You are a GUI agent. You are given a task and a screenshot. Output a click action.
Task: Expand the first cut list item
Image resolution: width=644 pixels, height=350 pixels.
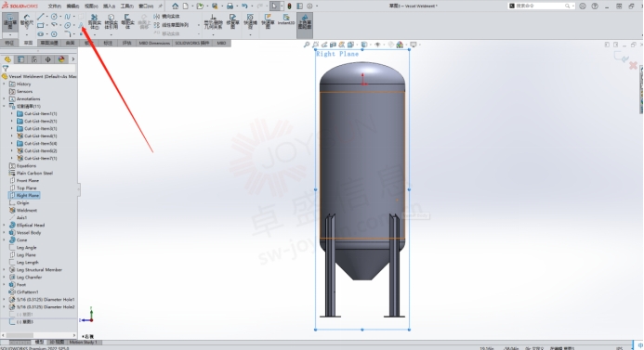[x=11, y=113]
